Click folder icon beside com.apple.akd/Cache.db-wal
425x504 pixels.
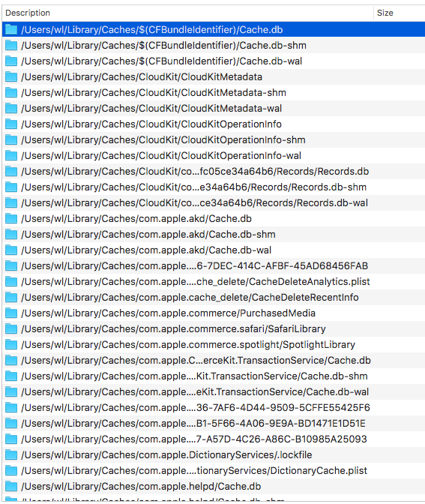click(x=11, y=250)
